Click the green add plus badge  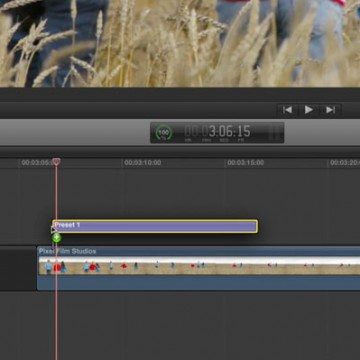pyautogui.click(x=57, y=238)
